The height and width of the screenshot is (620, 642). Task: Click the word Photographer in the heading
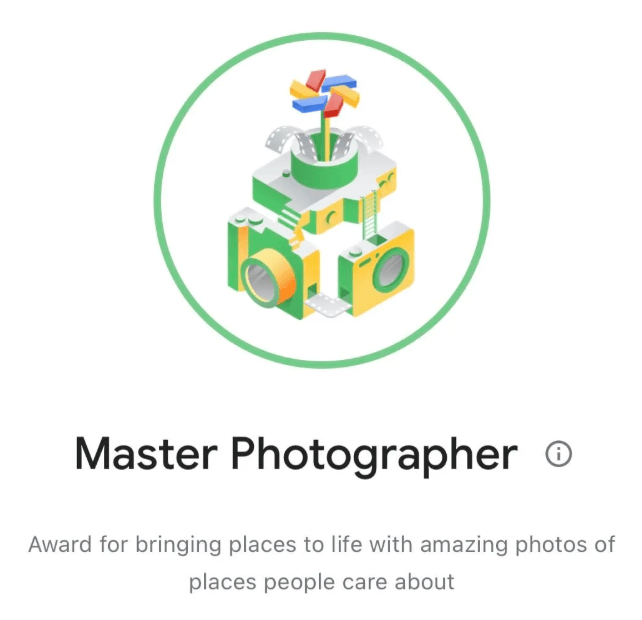[x=375, y=455]
